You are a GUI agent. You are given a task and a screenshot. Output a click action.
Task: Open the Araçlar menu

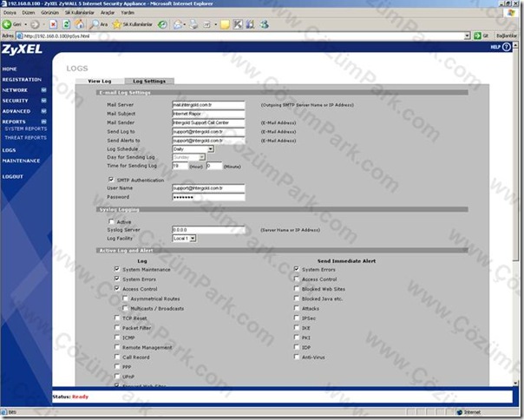(x=108, y=13)
